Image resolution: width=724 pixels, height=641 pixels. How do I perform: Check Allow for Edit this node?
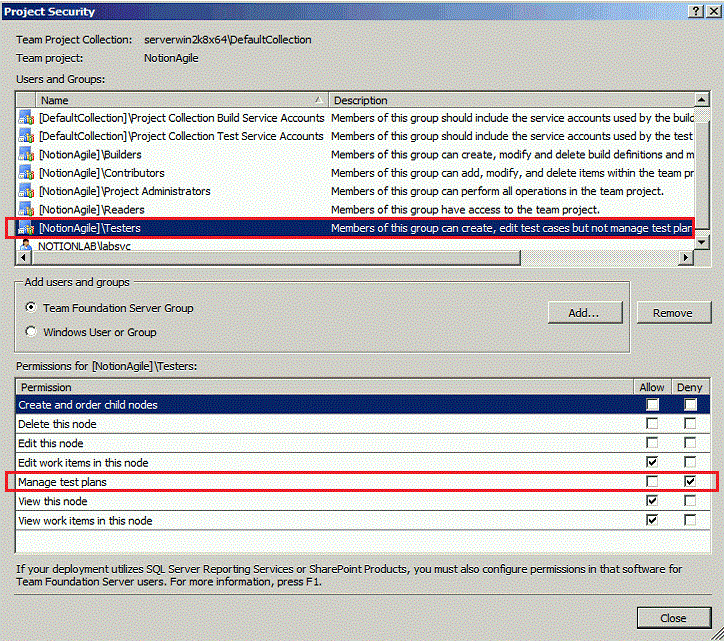click(x=652, y=443)
